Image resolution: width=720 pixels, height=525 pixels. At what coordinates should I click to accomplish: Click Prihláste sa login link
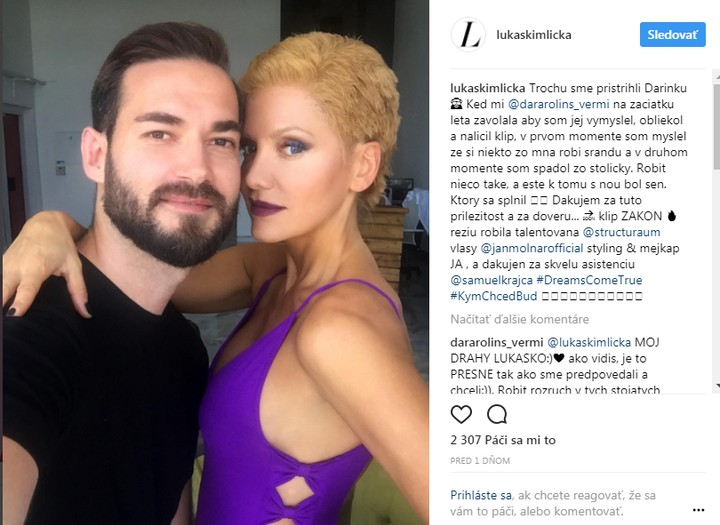click(481, 495)
